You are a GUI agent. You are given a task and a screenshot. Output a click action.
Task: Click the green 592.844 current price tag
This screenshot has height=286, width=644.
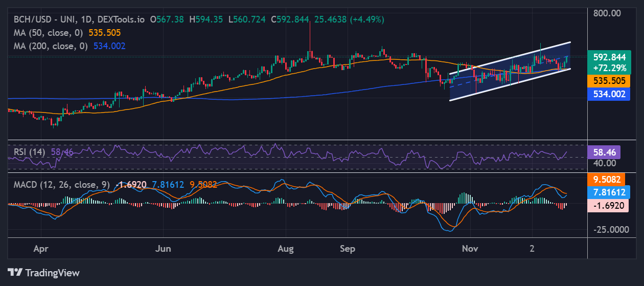coord(608,57)
